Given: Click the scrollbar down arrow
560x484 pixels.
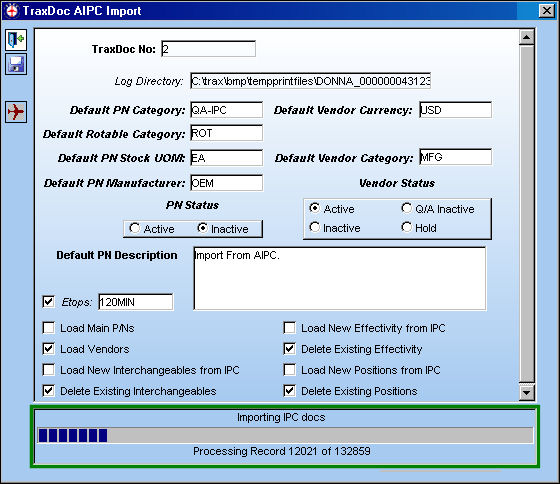Looking at the screenshot, I should click(526, 393).
